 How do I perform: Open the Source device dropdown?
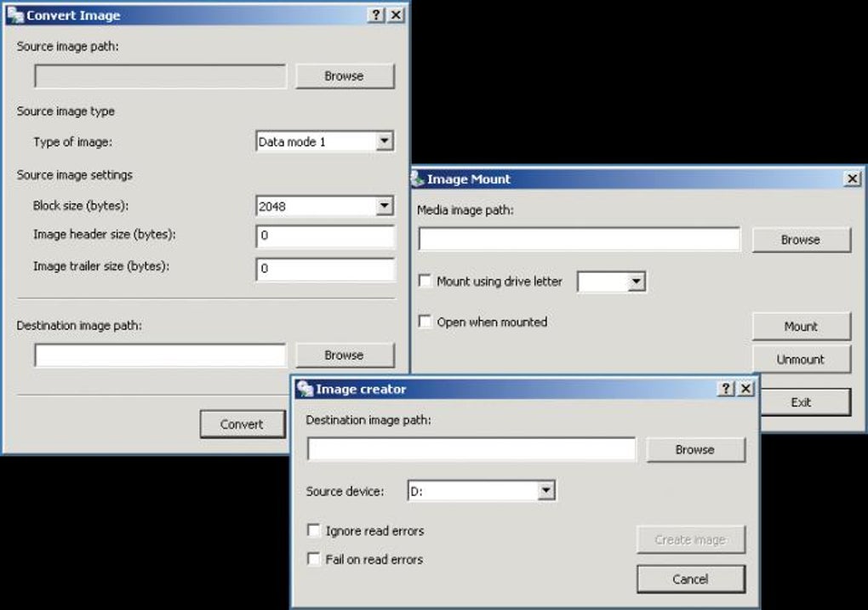(x=546, y=490)
